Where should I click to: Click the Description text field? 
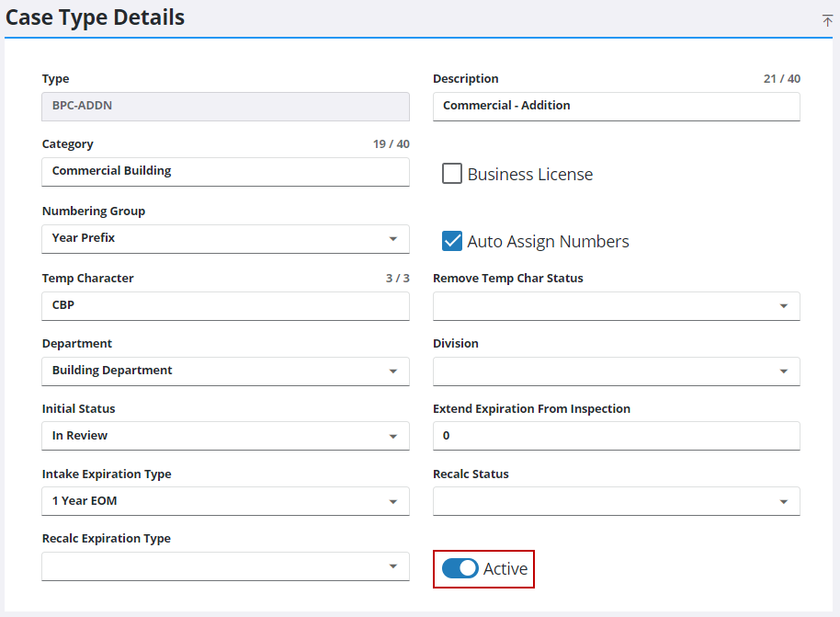[x=616, y=106]
